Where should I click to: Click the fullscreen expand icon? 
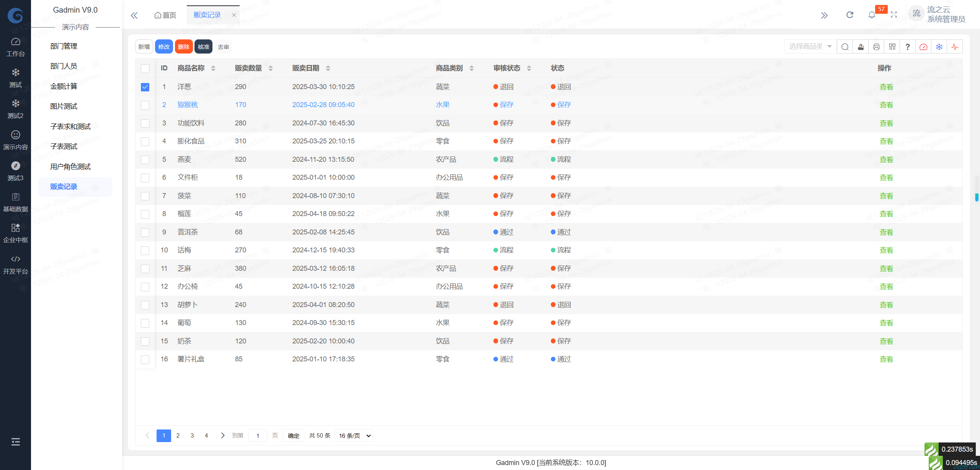tap(894, 15)
